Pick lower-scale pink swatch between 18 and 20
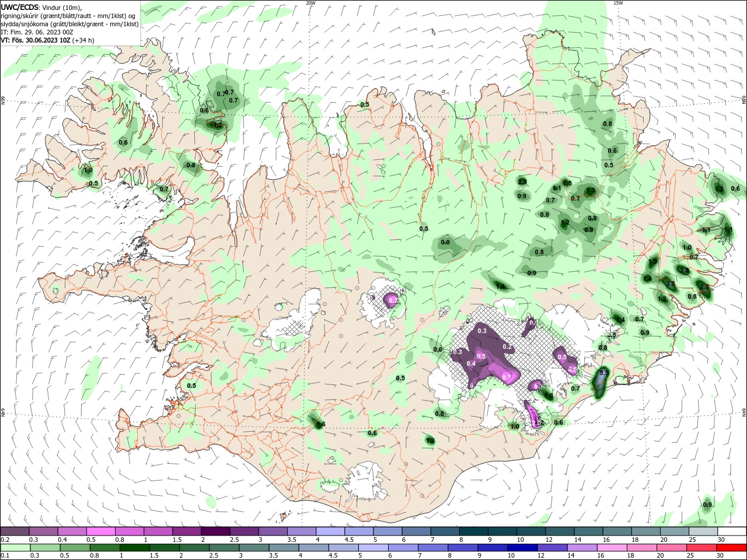 coord(643,548)
